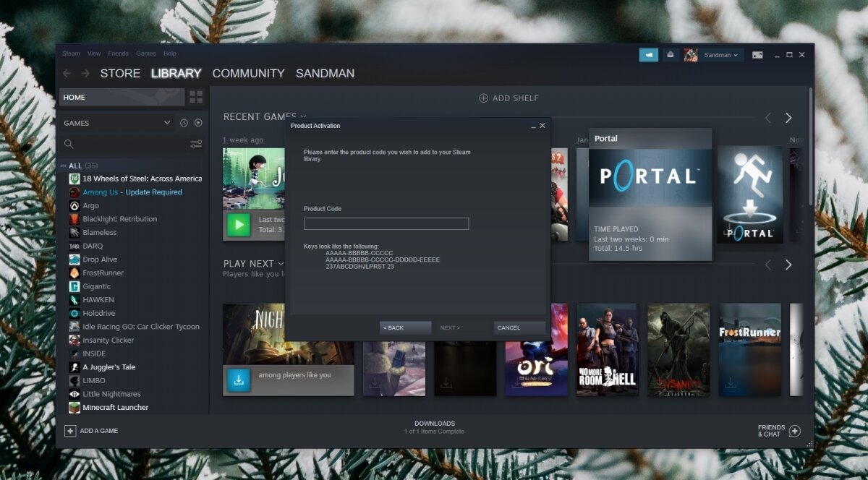
Task: Click the green play button on the recent game
Action: [x=239, y=225]
